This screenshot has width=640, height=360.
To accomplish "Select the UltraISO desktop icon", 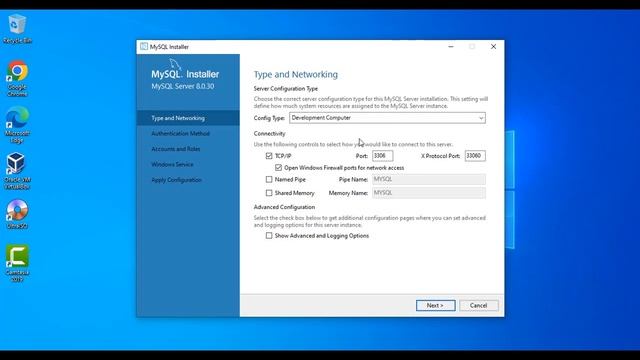I will pos(17,214).
